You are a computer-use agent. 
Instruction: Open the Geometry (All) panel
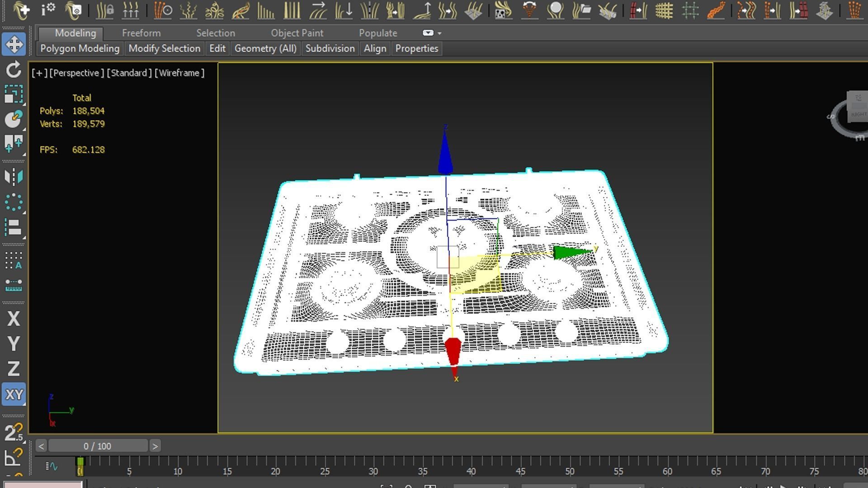(x=265, y=48)
